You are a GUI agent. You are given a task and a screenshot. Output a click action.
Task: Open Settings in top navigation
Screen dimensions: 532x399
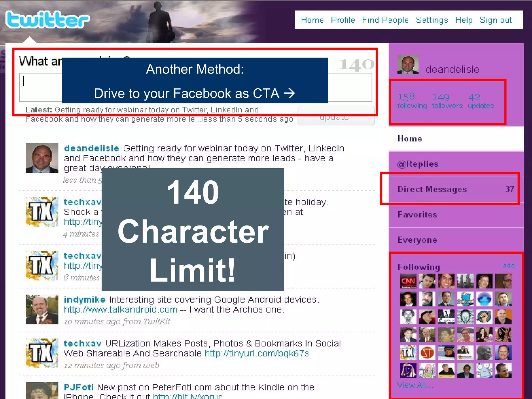tap(432, 20)
